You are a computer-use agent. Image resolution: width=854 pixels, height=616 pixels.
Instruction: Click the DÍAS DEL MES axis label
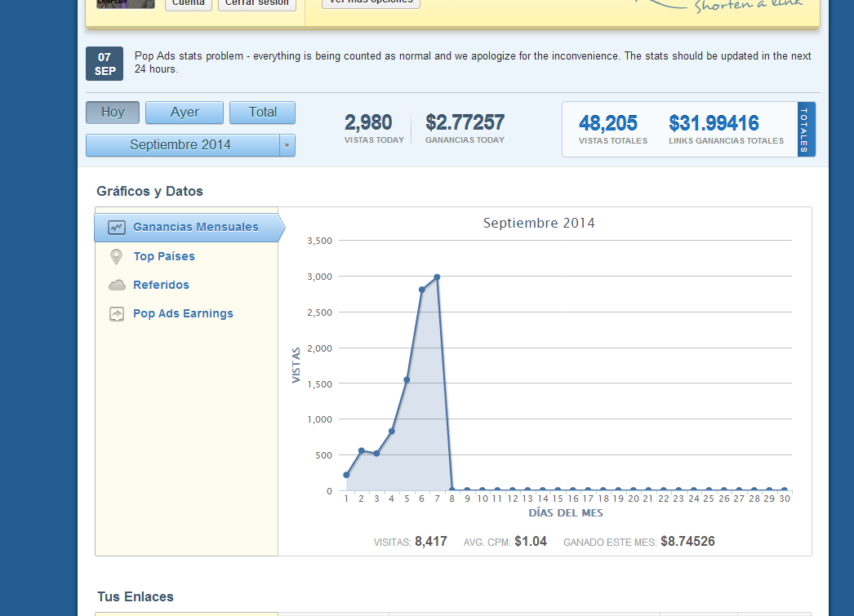[x=566, y=513]
